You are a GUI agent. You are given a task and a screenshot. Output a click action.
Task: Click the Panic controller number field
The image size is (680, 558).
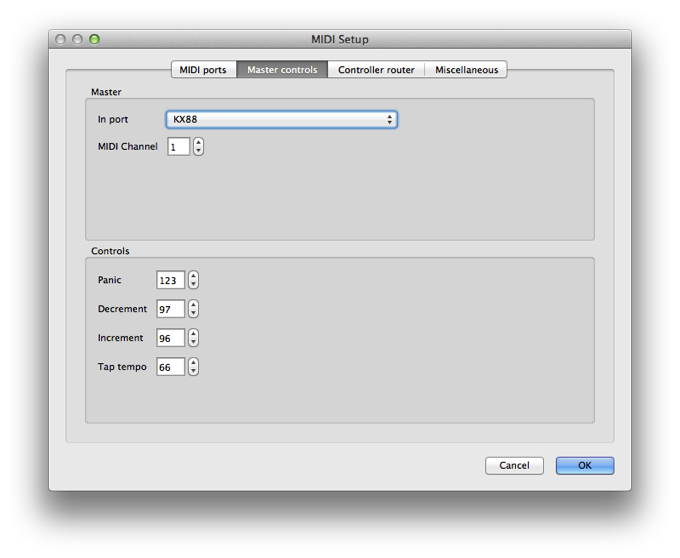point(170,280)
